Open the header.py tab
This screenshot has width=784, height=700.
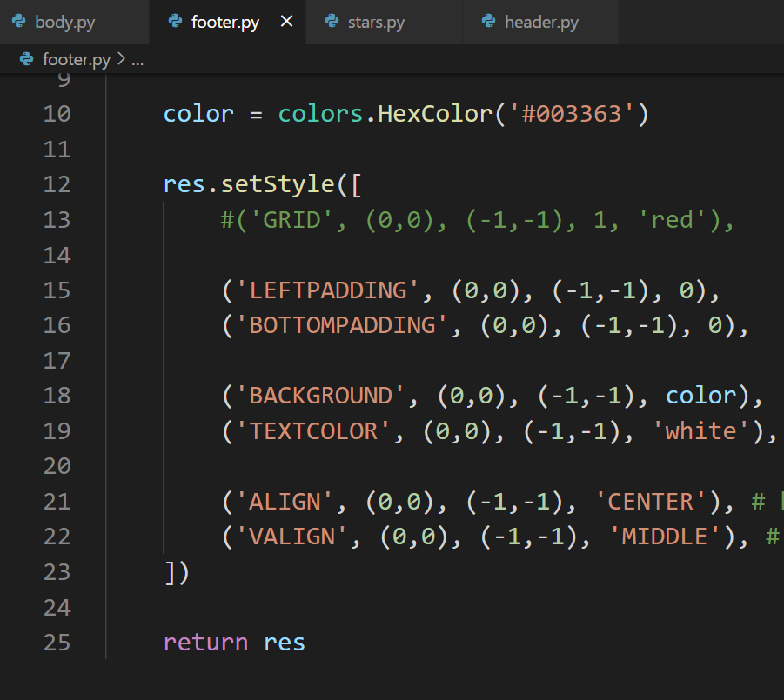pos(541,22)
